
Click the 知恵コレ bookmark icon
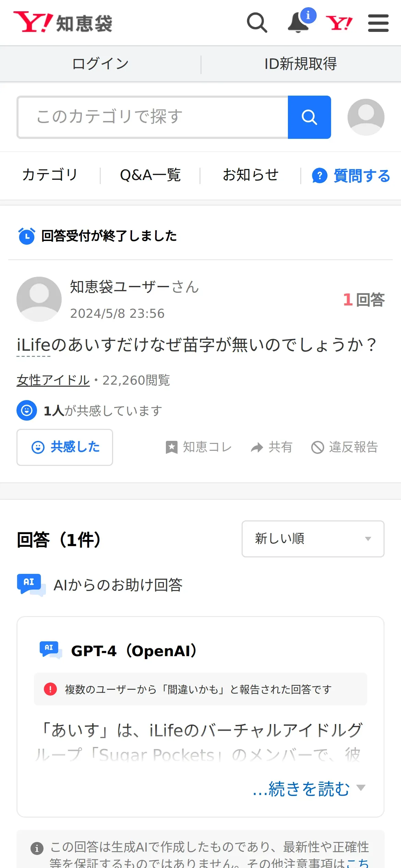click(172, 447)
